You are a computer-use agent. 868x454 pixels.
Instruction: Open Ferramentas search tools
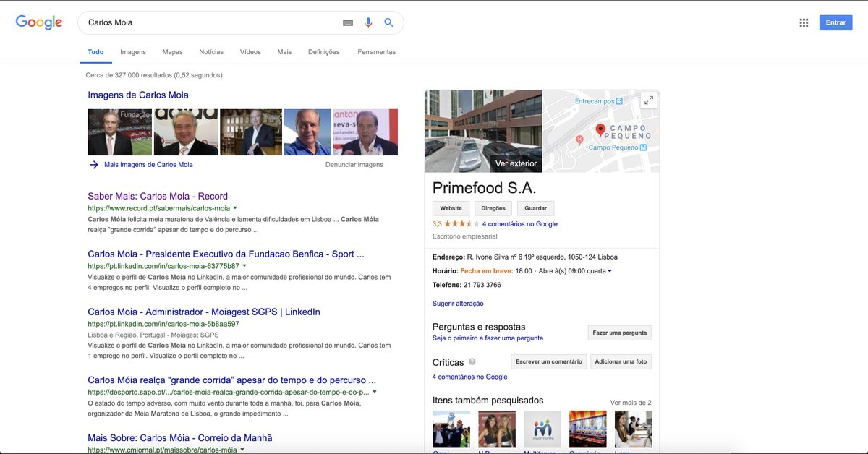376,52
